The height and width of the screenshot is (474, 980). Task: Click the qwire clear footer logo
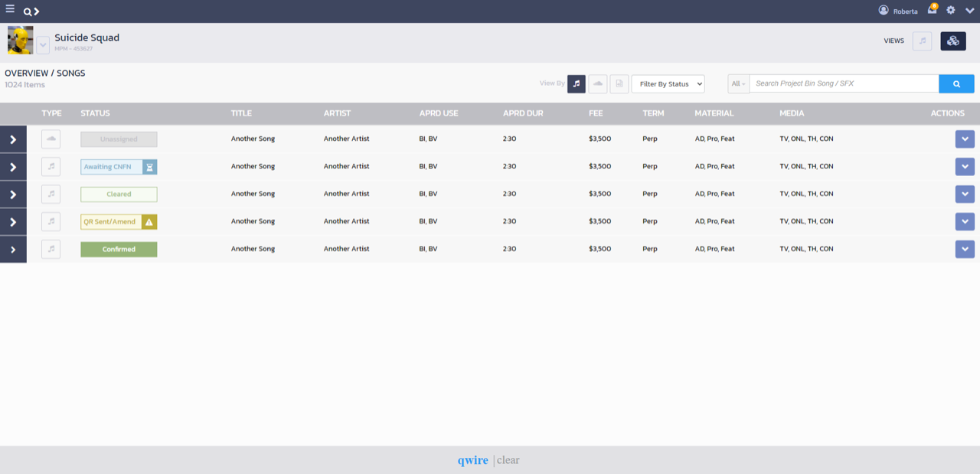click(488, 460)
